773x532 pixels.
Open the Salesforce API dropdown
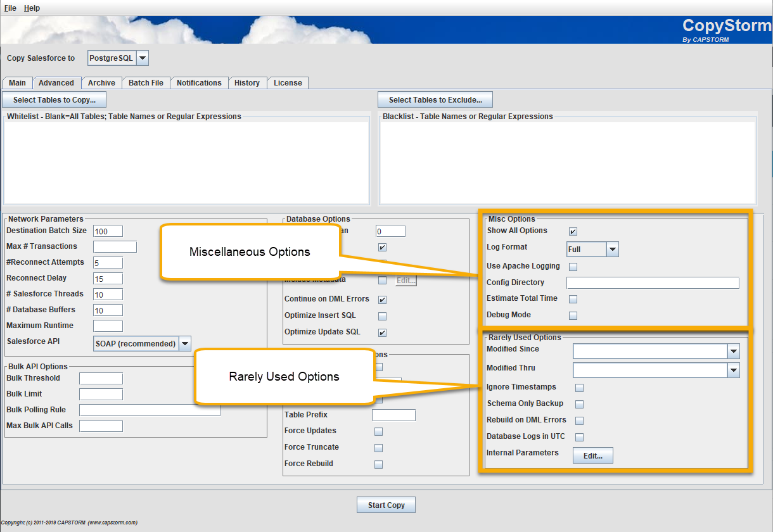pos(142,344)
